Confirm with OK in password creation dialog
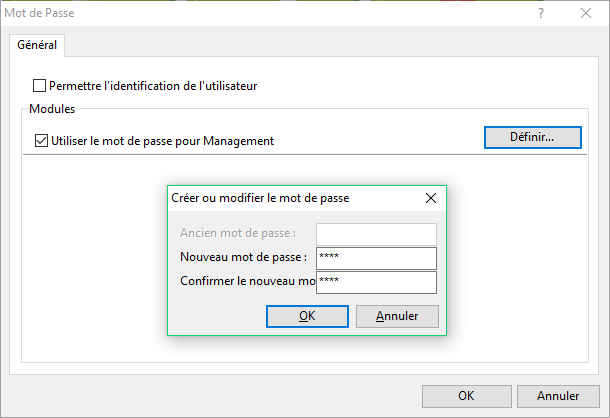This screenshot has width=610, height=418. click(x=307, y=316)
